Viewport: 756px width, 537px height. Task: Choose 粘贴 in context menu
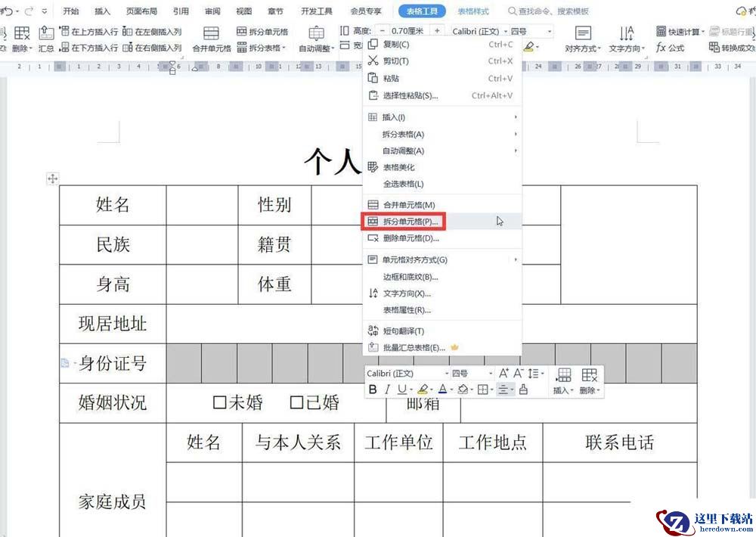point(442,78)
